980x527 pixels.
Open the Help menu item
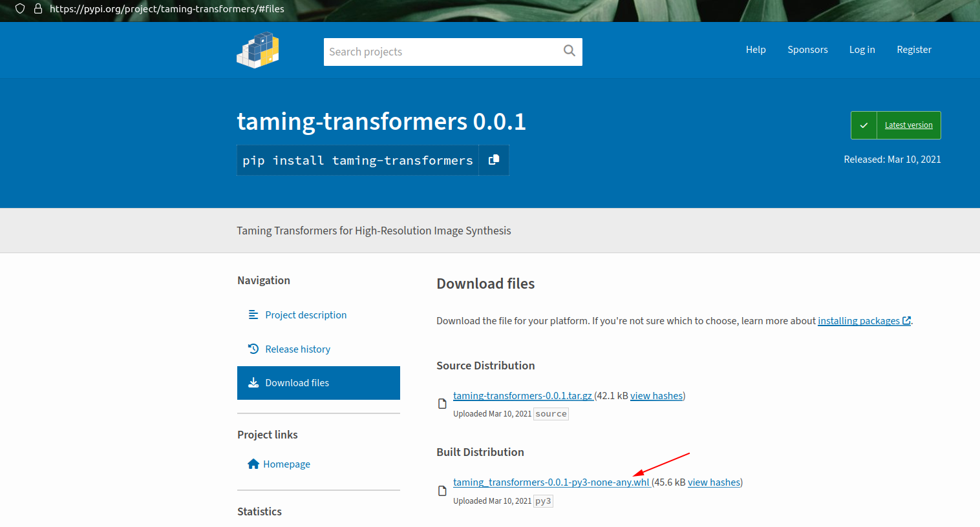point(756,49)
